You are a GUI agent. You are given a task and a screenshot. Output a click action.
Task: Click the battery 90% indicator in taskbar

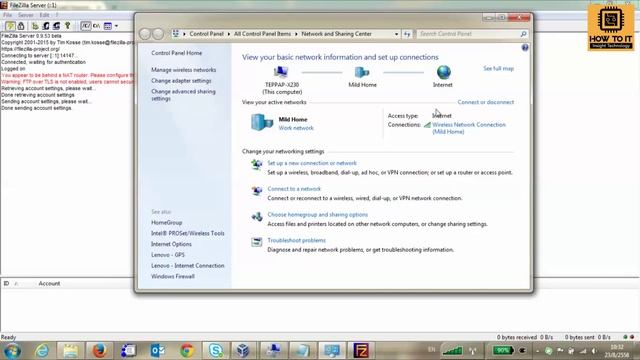[x=503, y=350]
